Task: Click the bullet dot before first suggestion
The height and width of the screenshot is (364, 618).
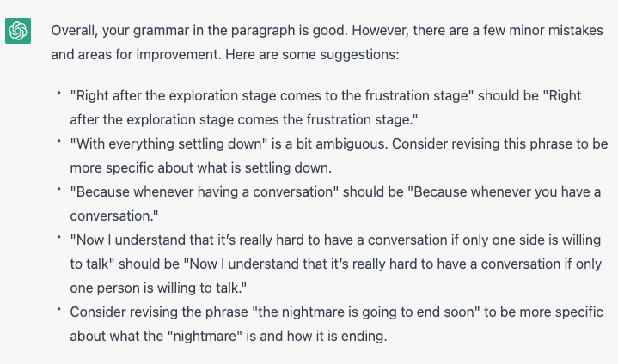Action: pyautogui.click(x=58, y=92)
